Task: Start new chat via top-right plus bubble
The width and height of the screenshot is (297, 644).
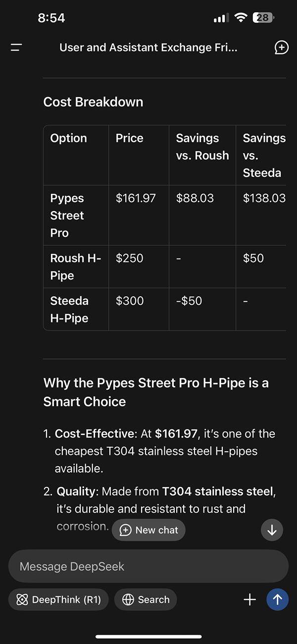Action: point(281,48)
